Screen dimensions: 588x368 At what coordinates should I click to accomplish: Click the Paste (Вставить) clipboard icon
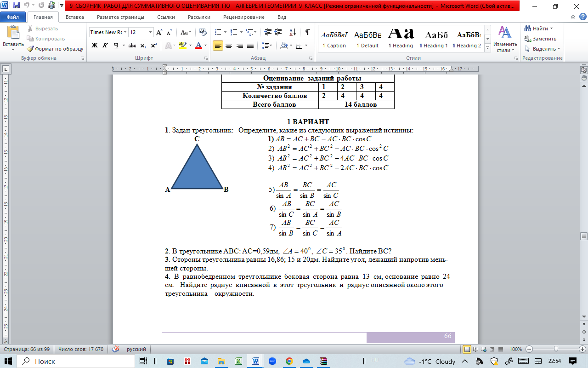(x=13, y=33)
